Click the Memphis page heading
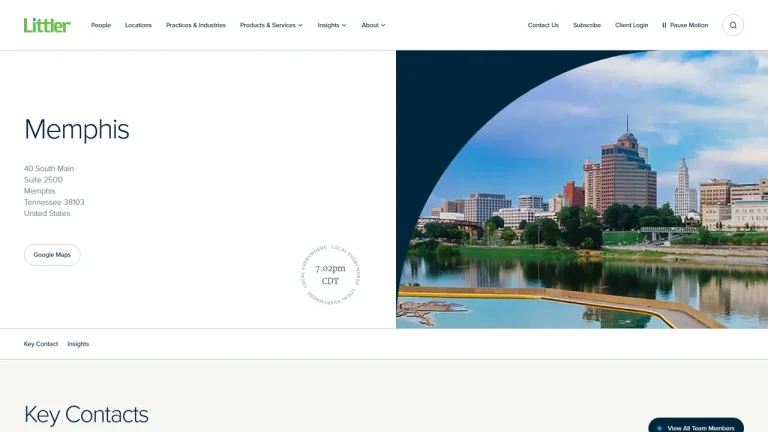This screenshot has width=768, height=432. pyautogui.click(x=76, y=129)
